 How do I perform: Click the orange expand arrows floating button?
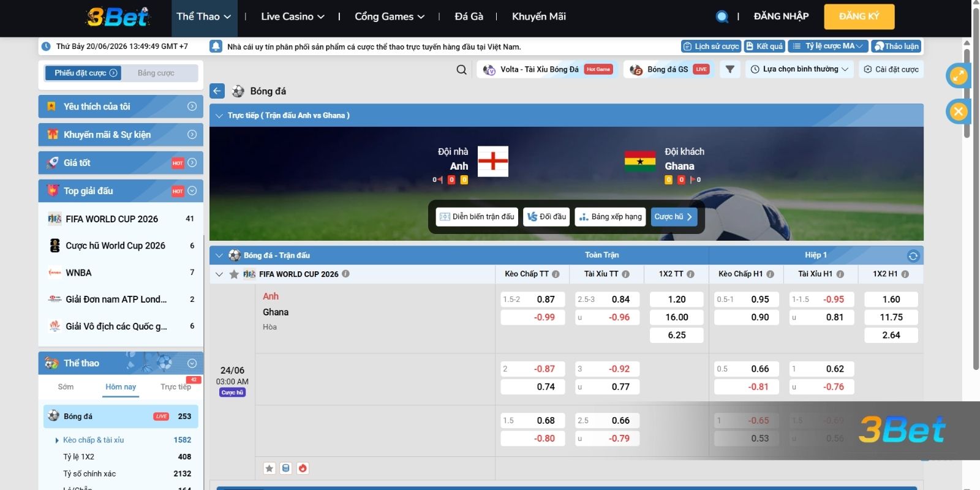click(959, 76)
